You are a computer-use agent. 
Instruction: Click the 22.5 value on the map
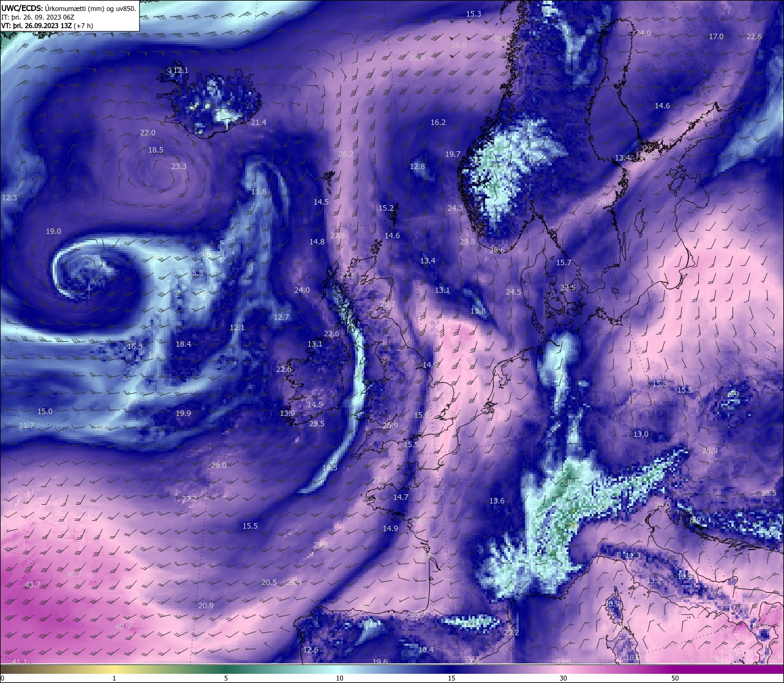(568, 288)
